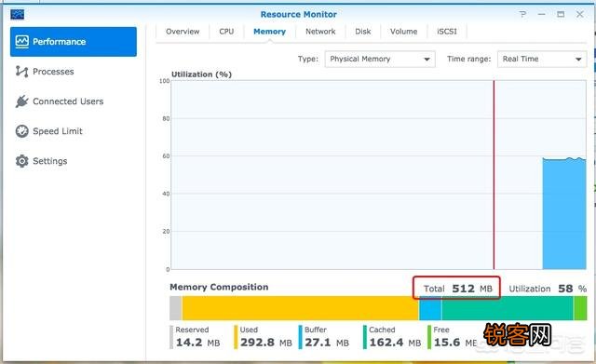Click the Utilization 58 % value

548,289
